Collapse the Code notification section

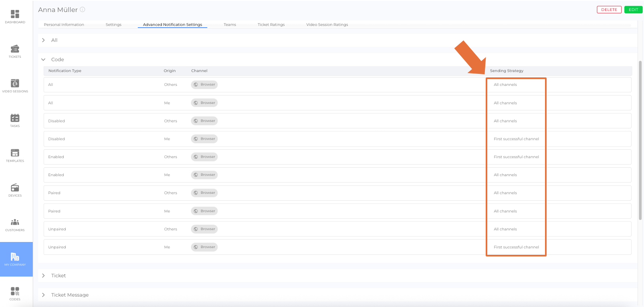[44, 59]
